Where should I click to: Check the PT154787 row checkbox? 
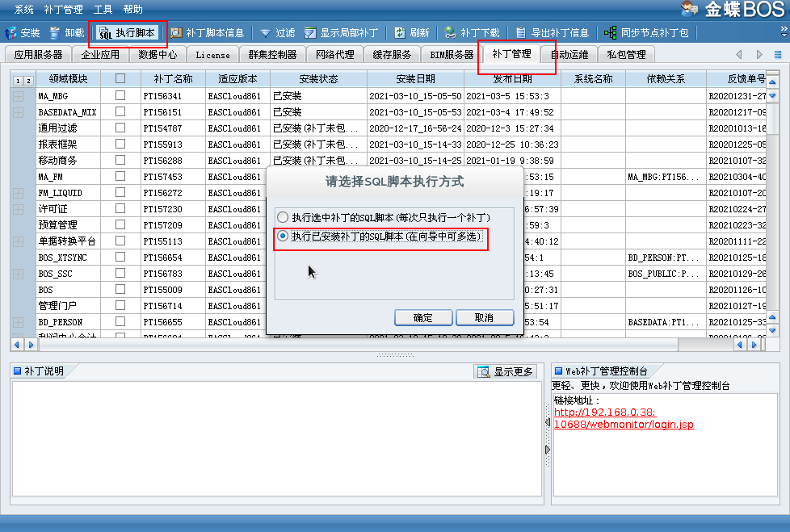(120, 128)
